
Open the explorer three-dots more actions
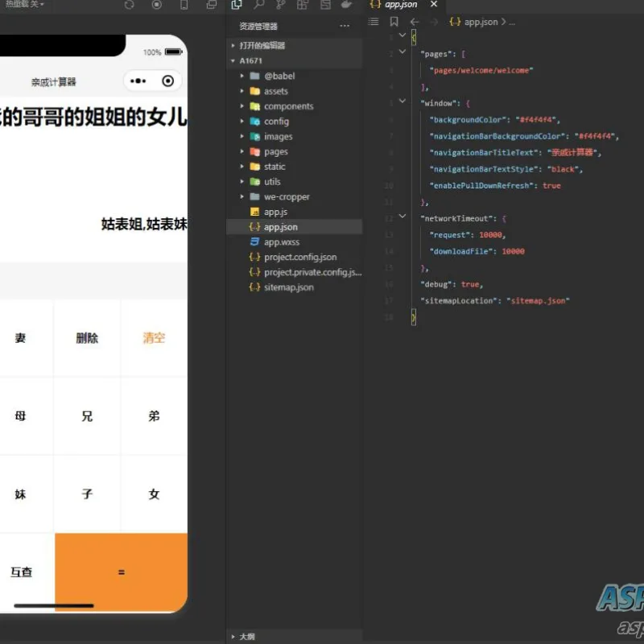tap(345, 26)
